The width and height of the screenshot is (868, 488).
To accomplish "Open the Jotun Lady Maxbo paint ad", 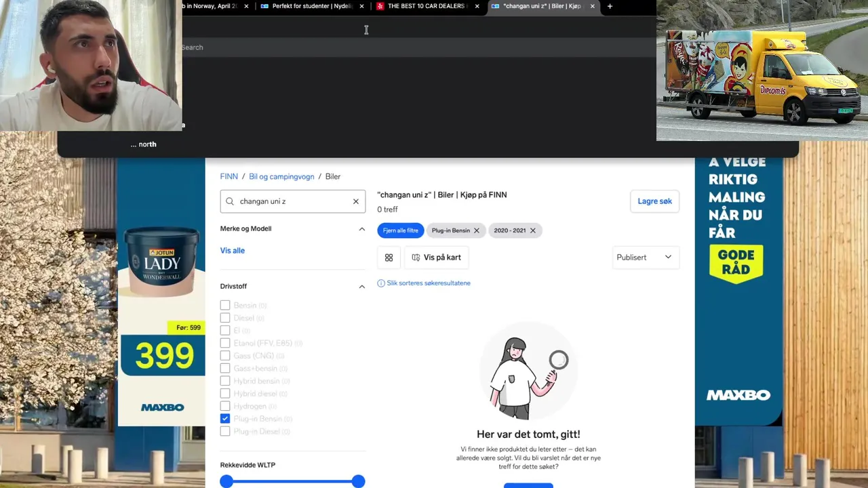I will (x=161, y=291).
